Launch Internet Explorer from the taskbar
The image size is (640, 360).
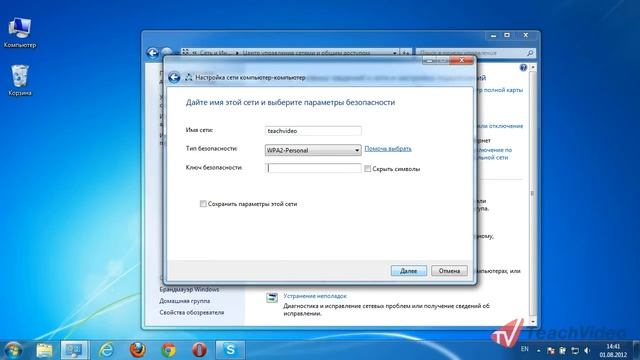click(106, 350)
